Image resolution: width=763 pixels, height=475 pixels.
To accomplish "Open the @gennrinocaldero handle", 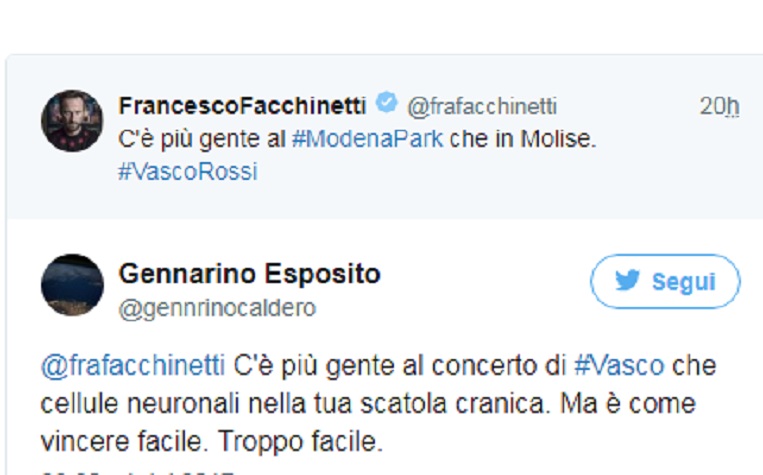I will [x=217, y=308].
